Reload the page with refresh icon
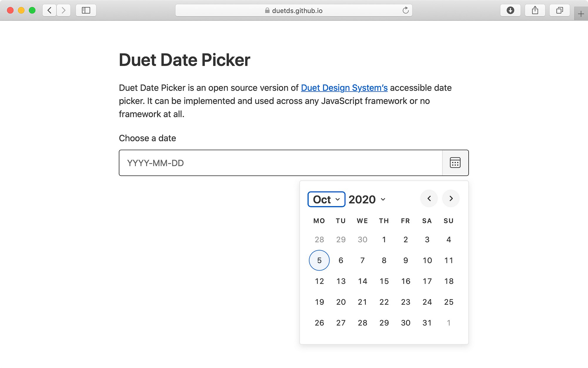This screenshot has width=588, height=368. (405, 11)
